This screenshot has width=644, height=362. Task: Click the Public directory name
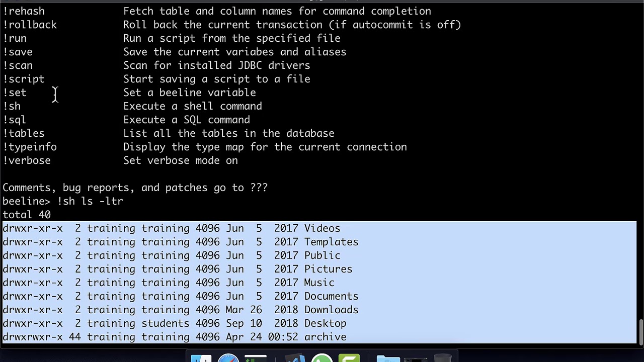click(323, 255)
